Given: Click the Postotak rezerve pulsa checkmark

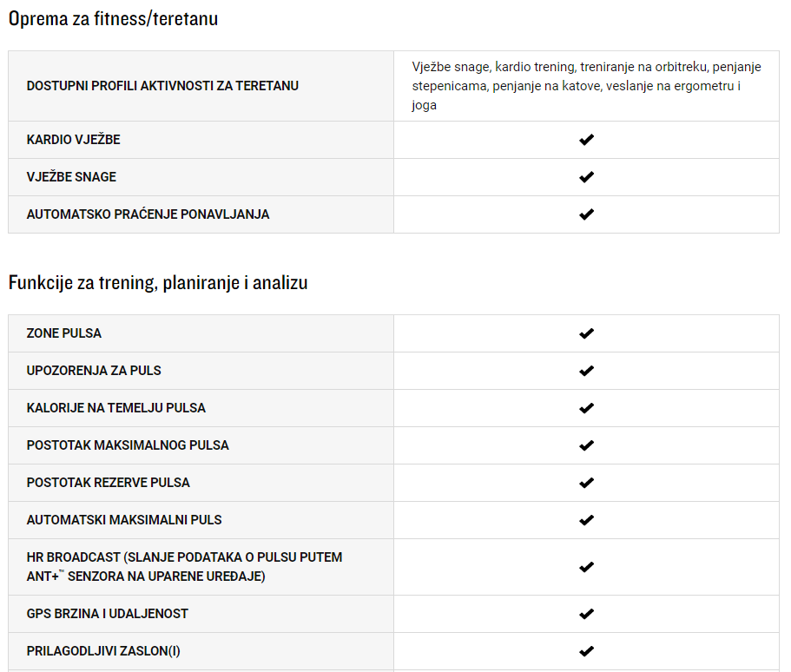Looking at the screenshot, I should (x=586, y=483).
